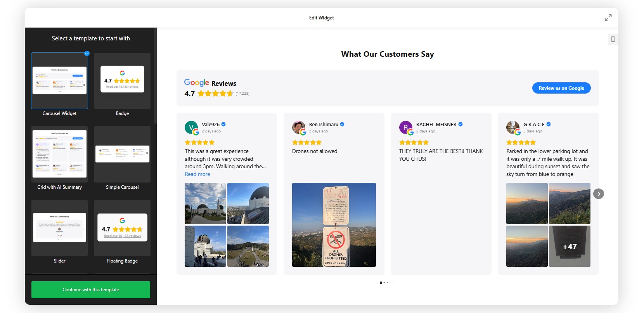Open Read more link in Vale926's review
644x313 pixels.
[197, 174]
